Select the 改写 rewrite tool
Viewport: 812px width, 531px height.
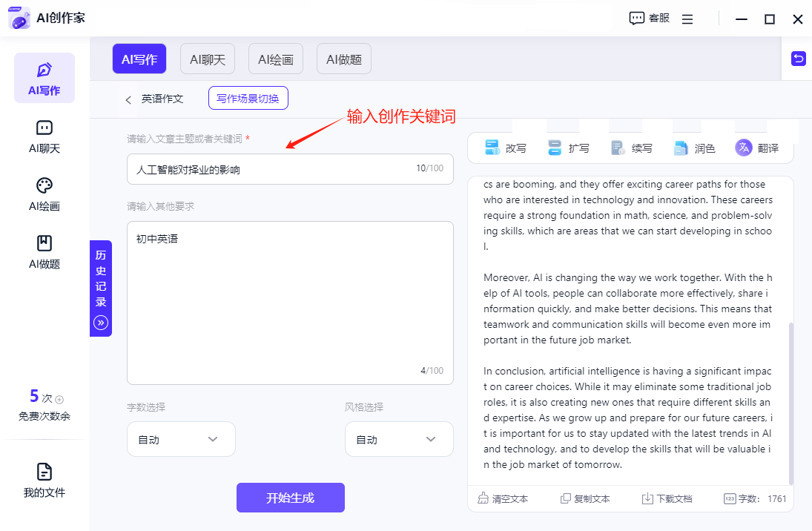(x=506, y=148)
